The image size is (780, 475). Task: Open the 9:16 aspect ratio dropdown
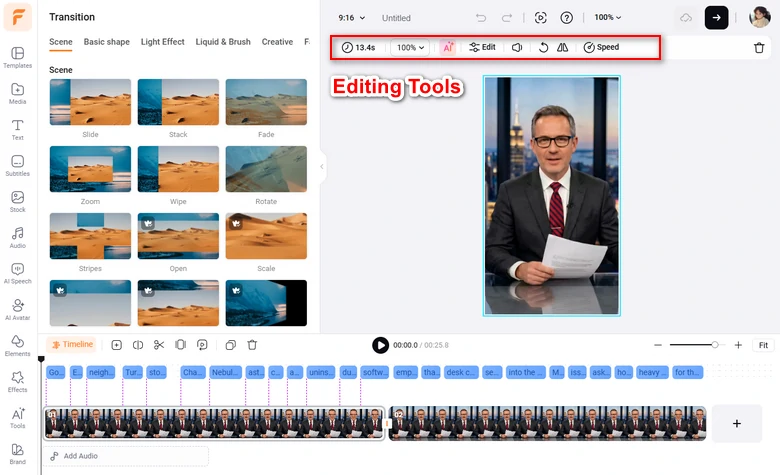[x=351, y=18]
